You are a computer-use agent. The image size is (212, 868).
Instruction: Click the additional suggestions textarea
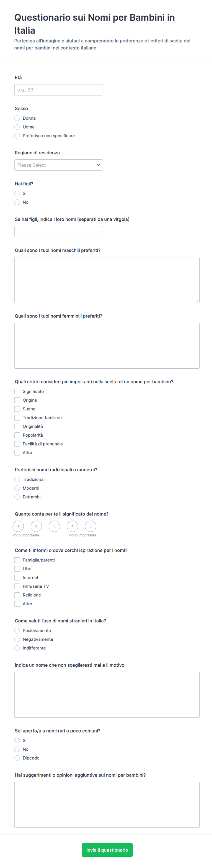tap(107, 805)
